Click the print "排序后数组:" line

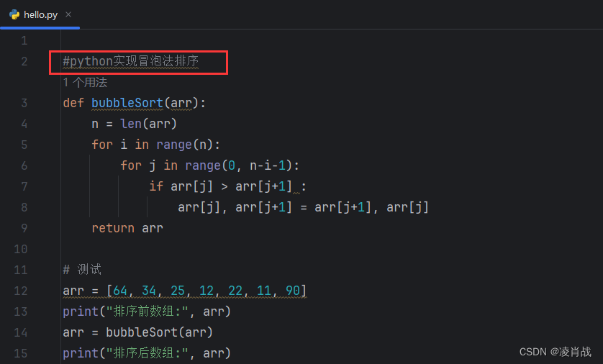point(147,353)
